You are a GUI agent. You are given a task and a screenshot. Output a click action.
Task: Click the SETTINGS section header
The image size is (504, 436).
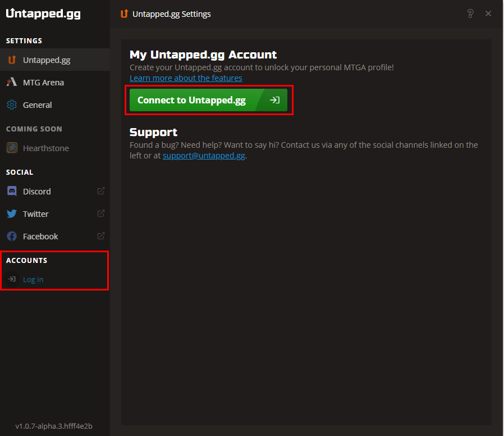click(24, 41)
